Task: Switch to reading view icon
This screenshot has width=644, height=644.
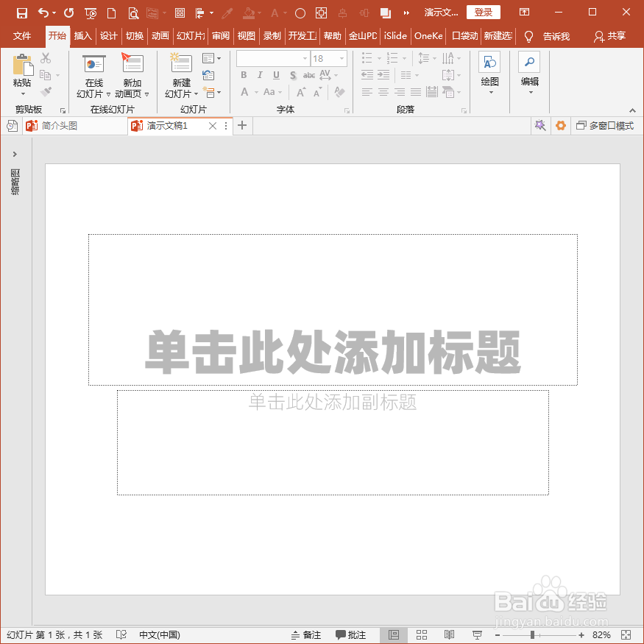Action: pyautogui.click(x=449, y=634)
